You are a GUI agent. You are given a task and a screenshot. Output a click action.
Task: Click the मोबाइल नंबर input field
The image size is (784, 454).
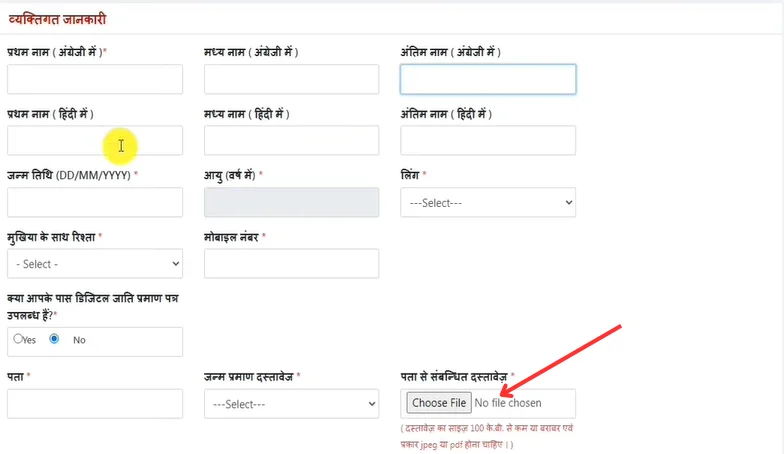(x=291, y=264)
